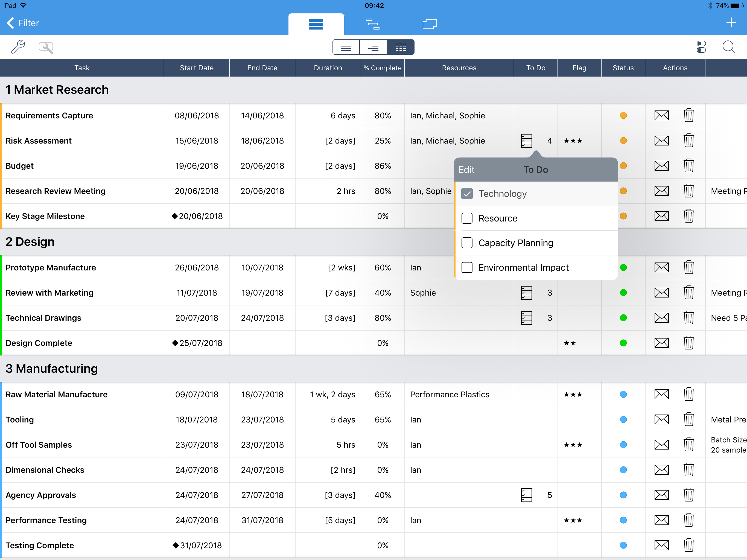Collapse the 3 Manufacturing group header
Image resolution: width=747 pixels, height=560 pixels.
(51, 369)
